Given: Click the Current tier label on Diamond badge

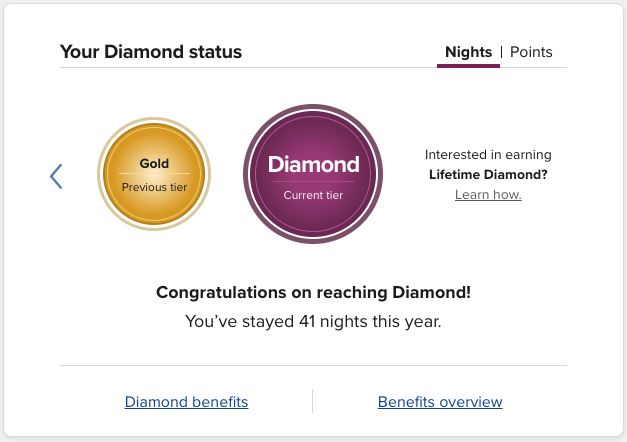Looking at the screenshot, I should pos(313,195).
